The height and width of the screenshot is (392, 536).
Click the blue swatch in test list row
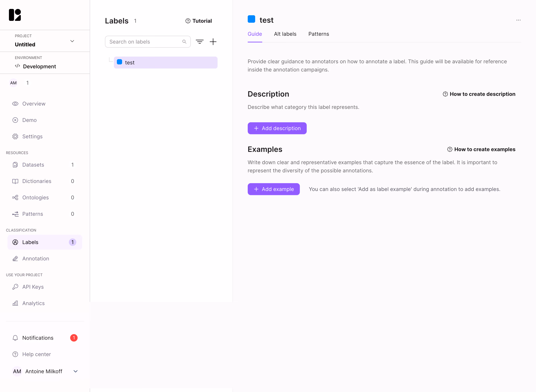120,62
